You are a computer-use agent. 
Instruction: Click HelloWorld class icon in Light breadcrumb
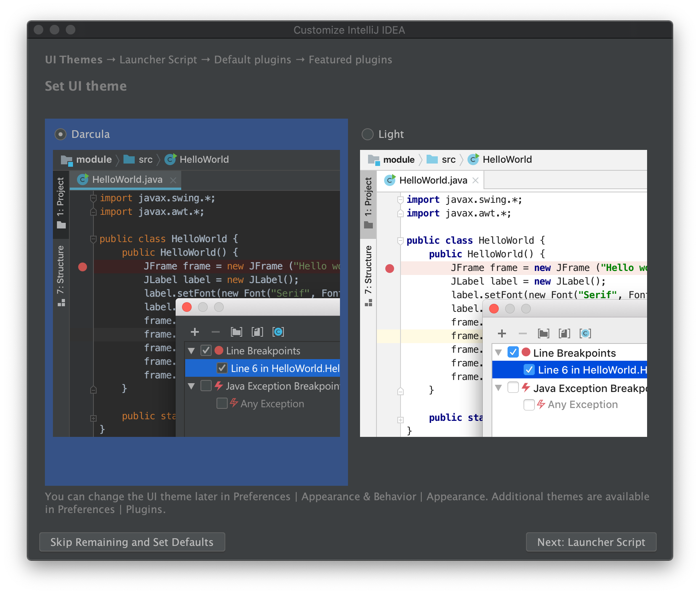click(473, 160)
